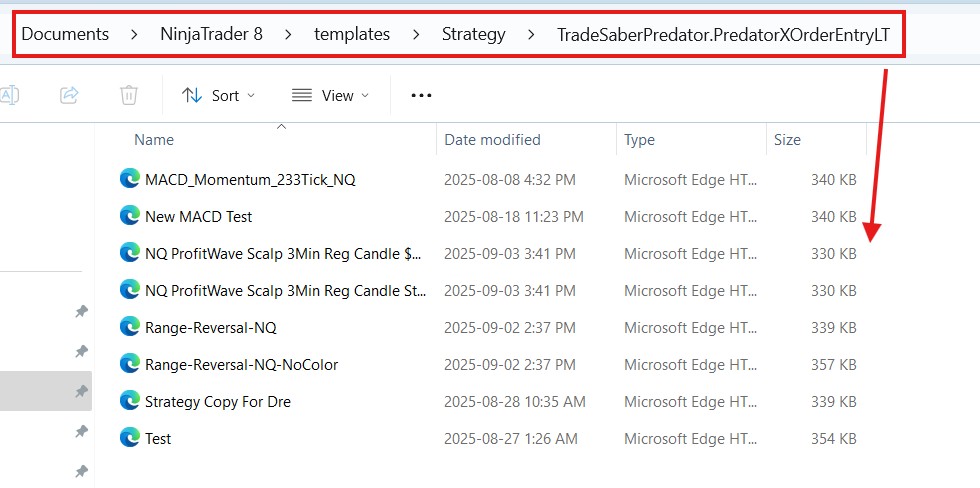Click the Edge icon beside MACD_Momentum_233Tick_NQ
The height and width of the screenshot is (488, 980).
(129, 180)
